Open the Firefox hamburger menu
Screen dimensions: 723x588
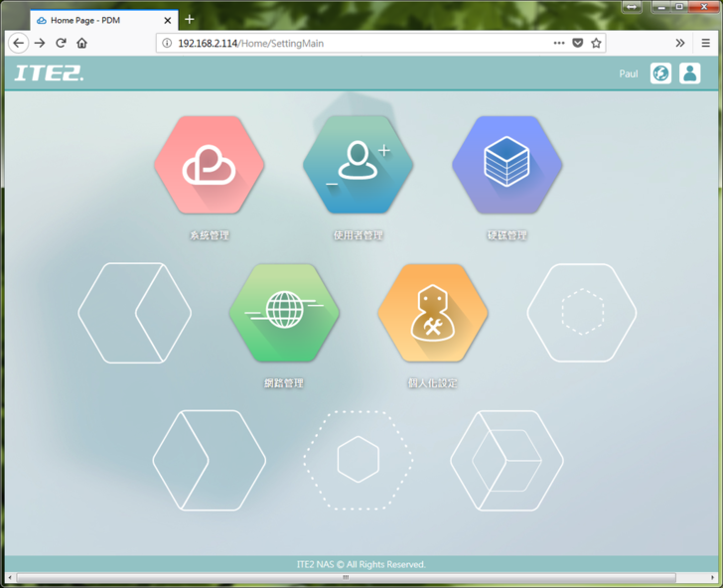(x=705, y=43)
